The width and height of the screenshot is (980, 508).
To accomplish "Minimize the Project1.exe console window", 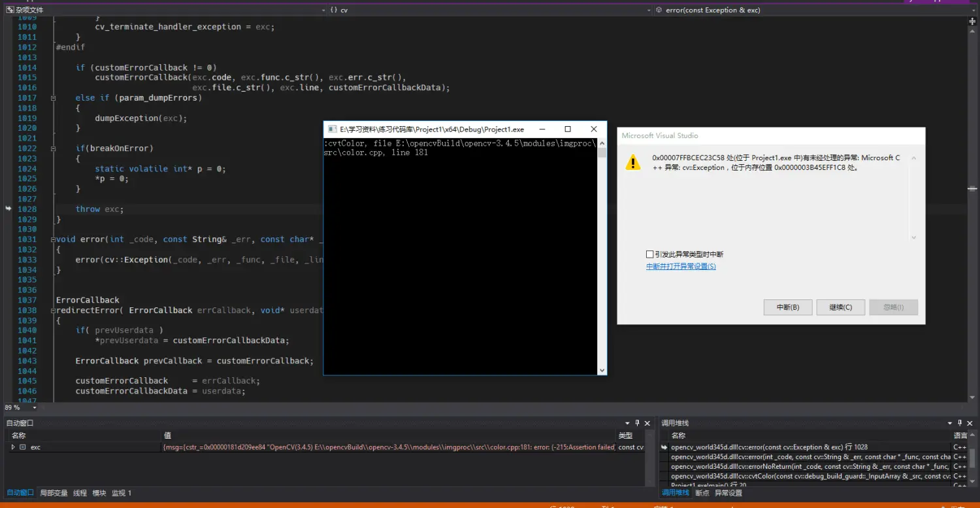I will [541, 129].
